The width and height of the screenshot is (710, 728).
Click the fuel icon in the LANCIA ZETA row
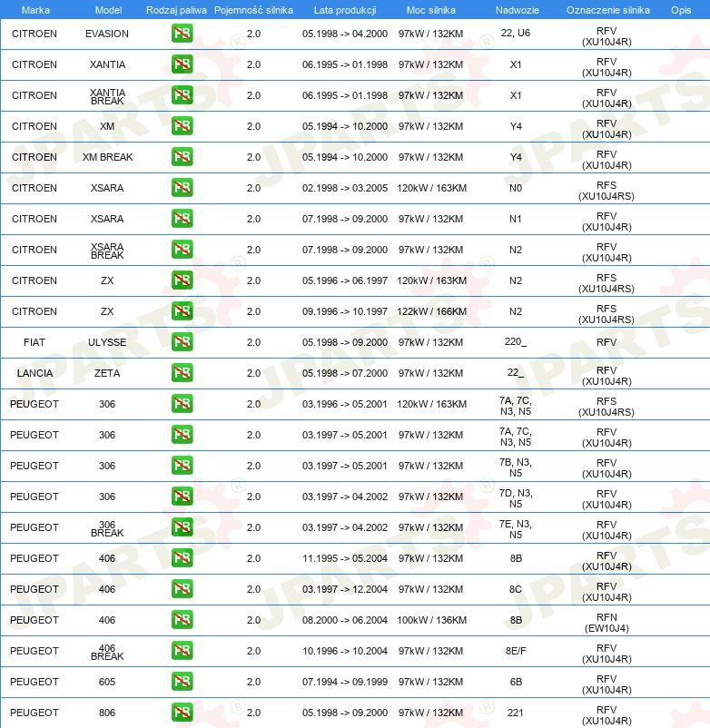pyautogui.click(x=182, y=373)
